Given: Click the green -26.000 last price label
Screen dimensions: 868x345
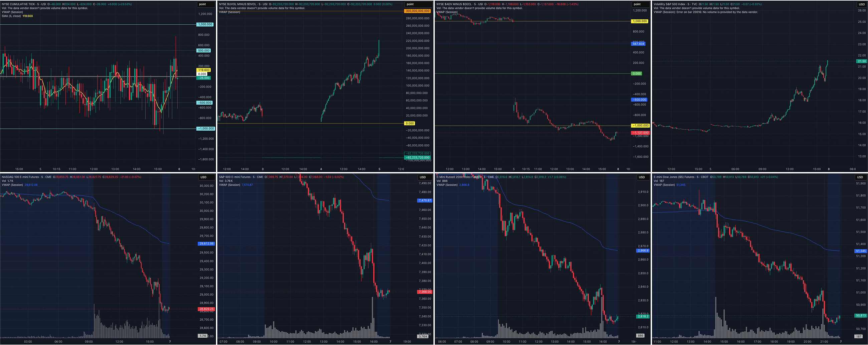Looking at the screenshot, I should 204,78.
